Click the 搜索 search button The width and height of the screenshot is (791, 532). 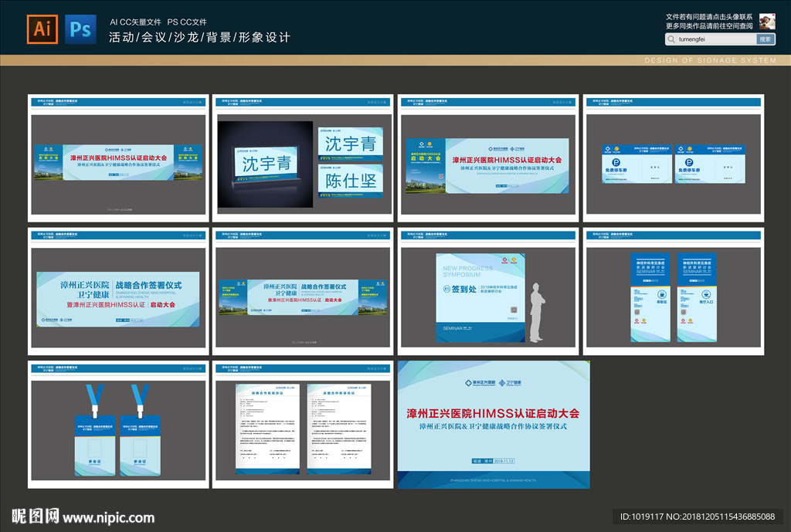[766, 39]
